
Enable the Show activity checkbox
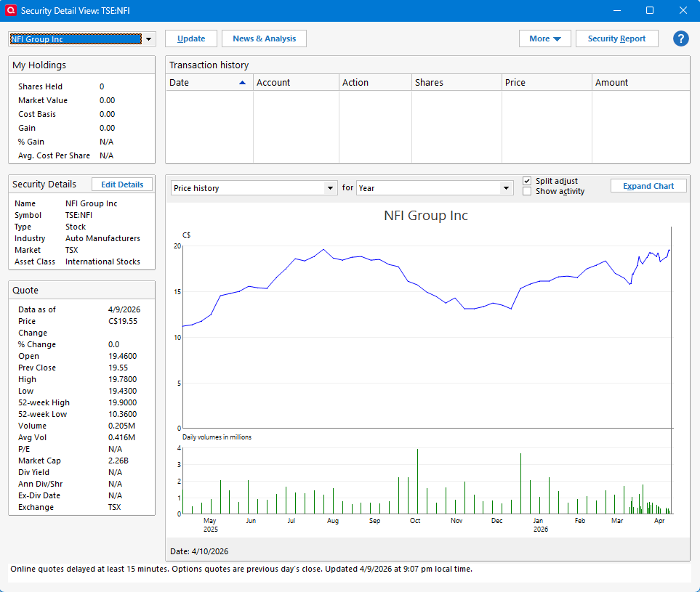point(527,191)
